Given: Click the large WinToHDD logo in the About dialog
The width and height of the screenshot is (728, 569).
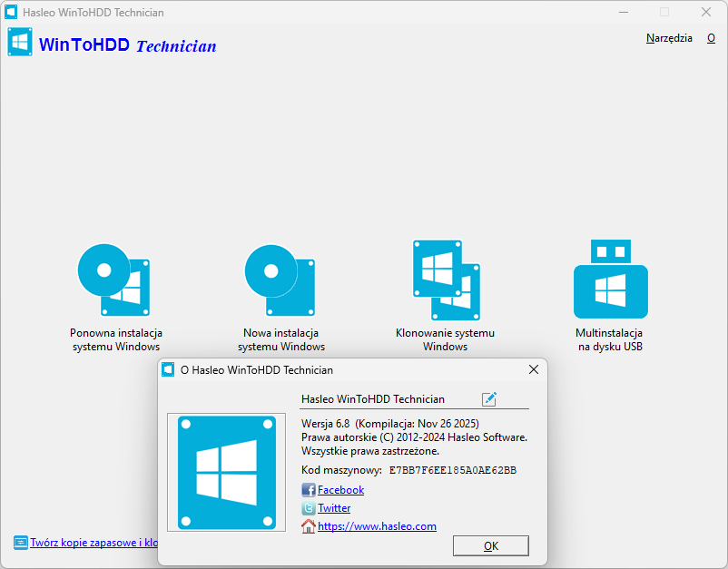Looking at the screenshot, I should pyautogui.click(x=227, y=473).
